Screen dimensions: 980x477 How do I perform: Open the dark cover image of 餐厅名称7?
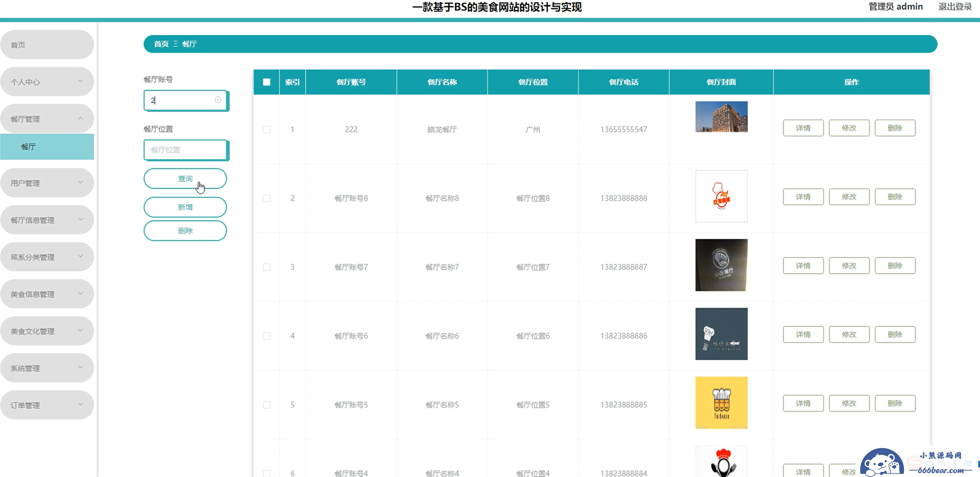point(721,265)
